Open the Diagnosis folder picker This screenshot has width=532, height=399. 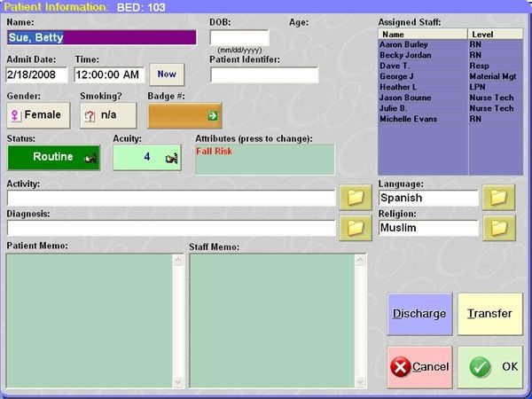356,228
